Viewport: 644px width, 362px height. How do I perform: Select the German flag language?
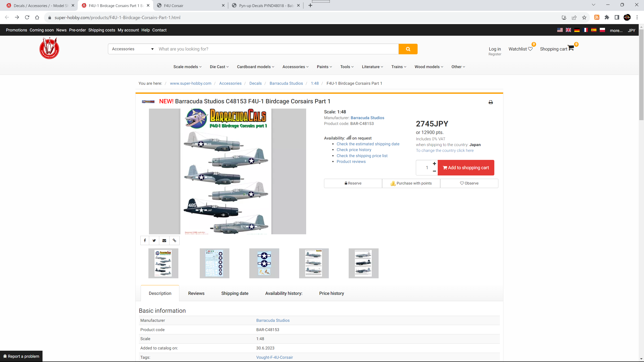(x=577, y=30)
